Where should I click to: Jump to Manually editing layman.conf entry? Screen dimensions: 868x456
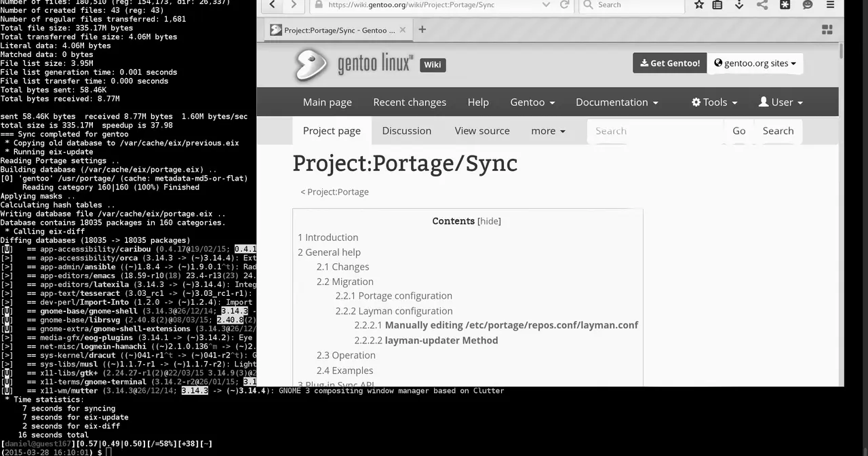click(x=496, y=325)
